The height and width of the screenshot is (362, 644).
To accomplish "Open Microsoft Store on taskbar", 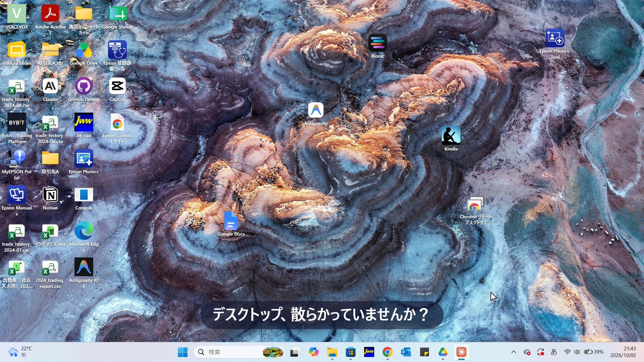I will (351, 352).
